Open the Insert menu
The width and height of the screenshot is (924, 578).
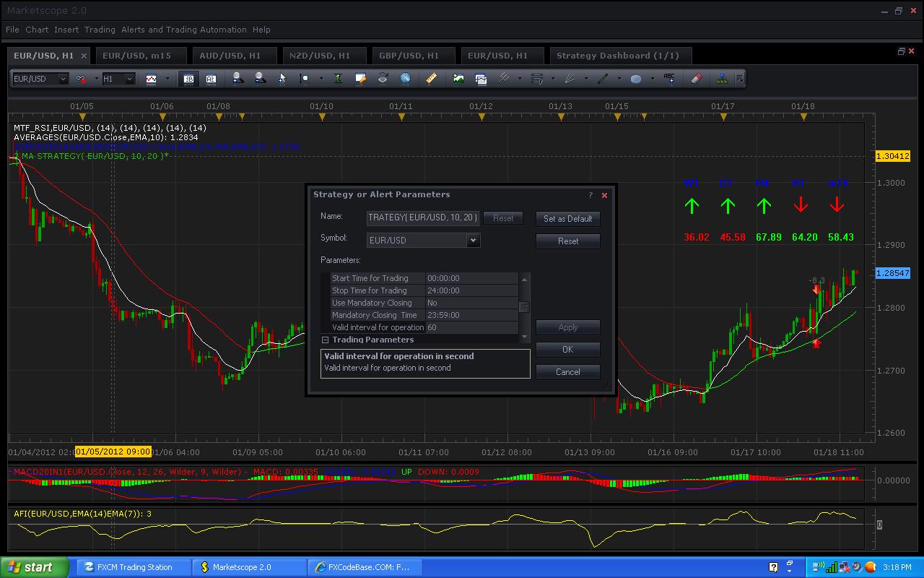tap(66, 30)
